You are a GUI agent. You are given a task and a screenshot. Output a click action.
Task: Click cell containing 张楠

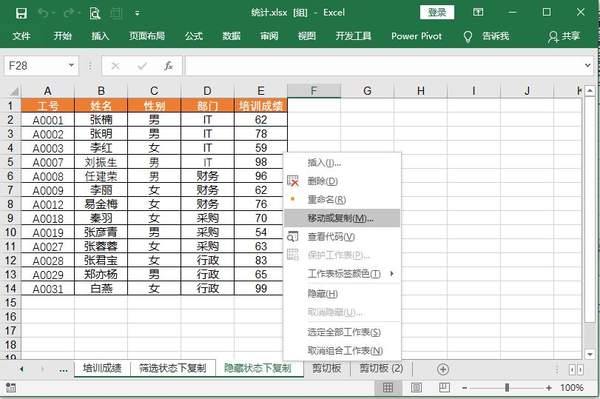(101, 120)
